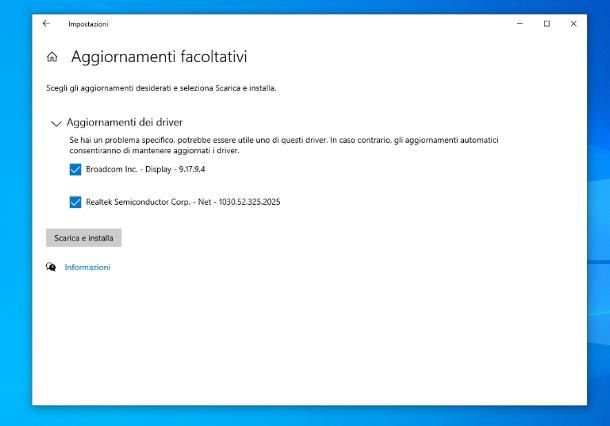This screenshot has width=610, height=426.
Task: Click the Aggiornamenti facoltativi title
Action: 159,57
